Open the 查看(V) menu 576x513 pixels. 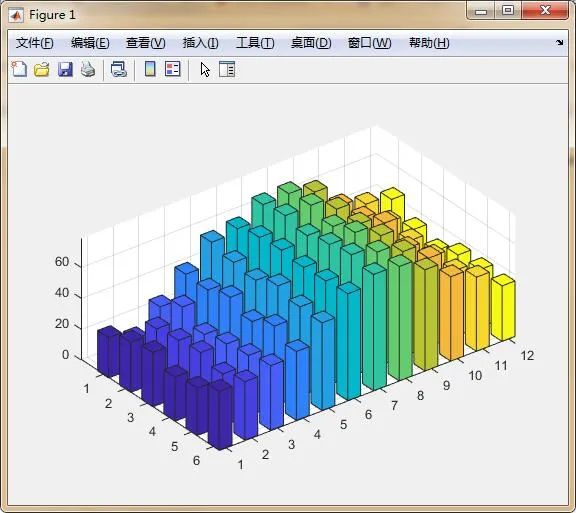145,43
